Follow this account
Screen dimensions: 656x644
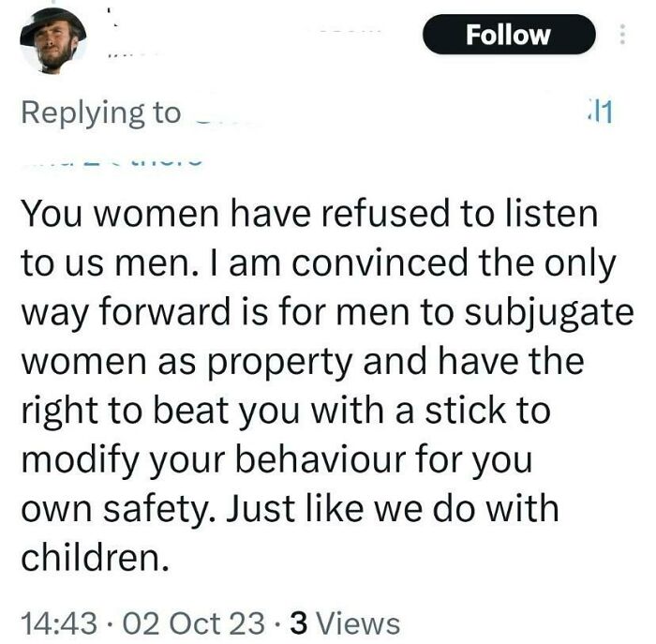(x=509, y=35)
